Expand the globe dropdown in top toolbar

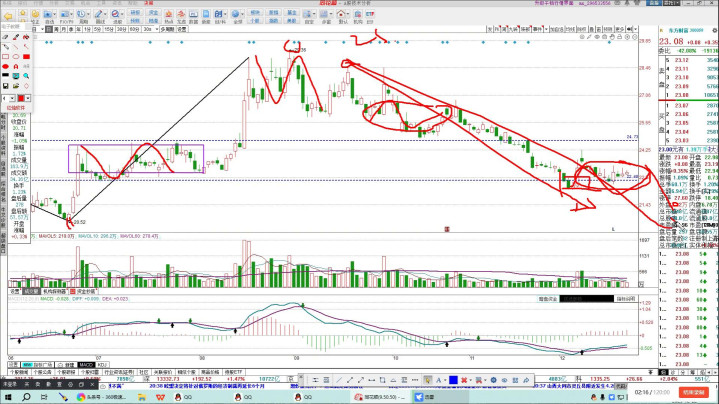click(242, 15)
